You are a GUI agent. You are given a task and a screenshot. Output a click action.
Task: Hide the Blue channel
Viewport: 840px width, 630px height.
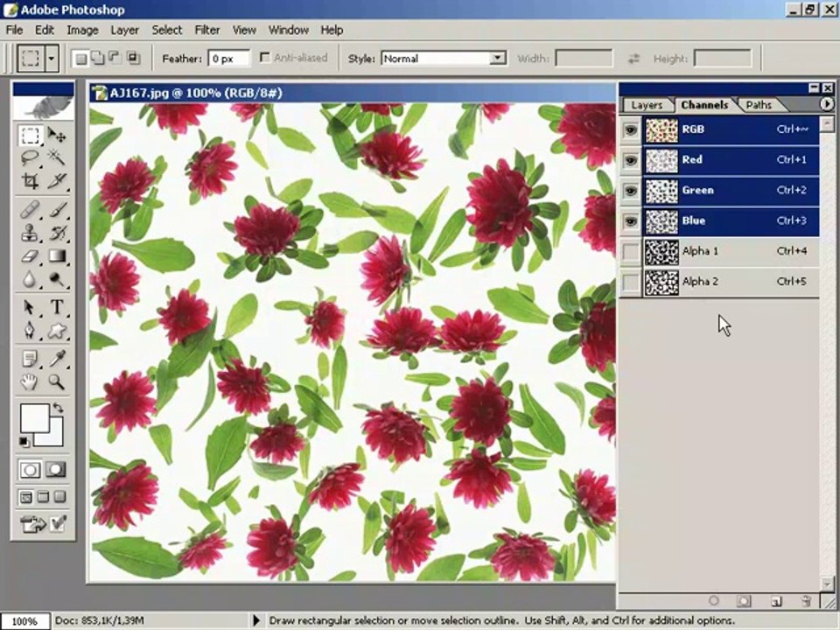(631, 220)
